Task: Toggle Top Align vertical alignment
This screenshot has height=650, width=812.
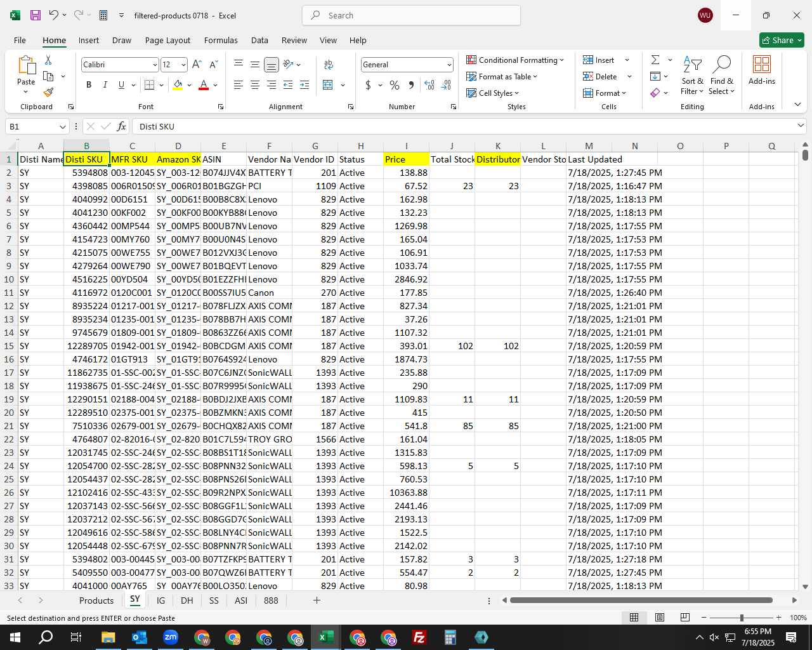Action: (x=238, y=64)
